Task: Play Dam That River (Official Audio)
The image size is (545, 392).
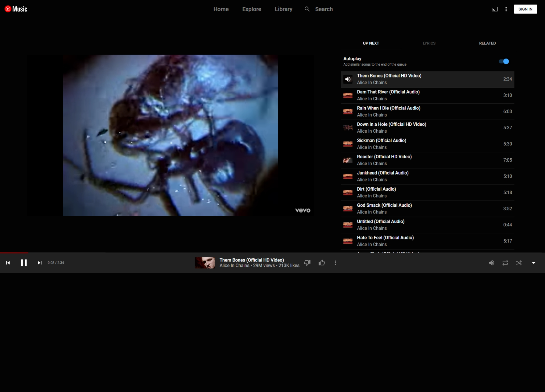Action: (427, 95)
